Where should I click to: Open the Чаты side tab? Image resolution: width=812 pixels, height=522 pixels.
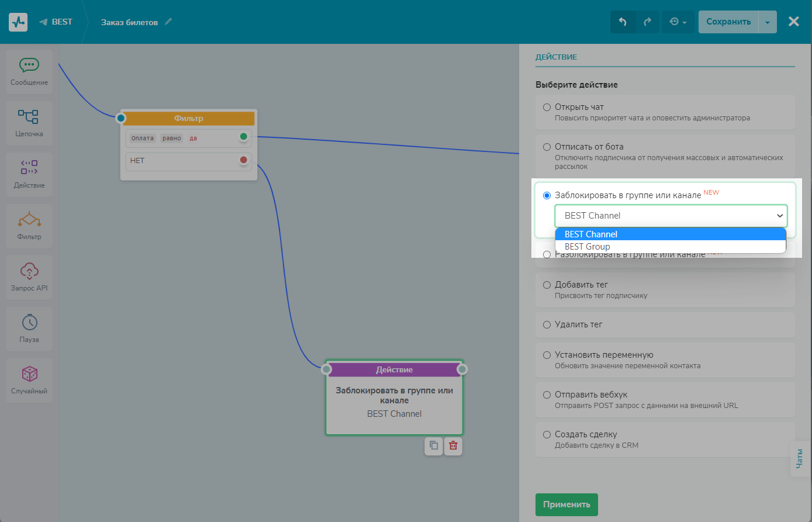[x=799, y=458]
